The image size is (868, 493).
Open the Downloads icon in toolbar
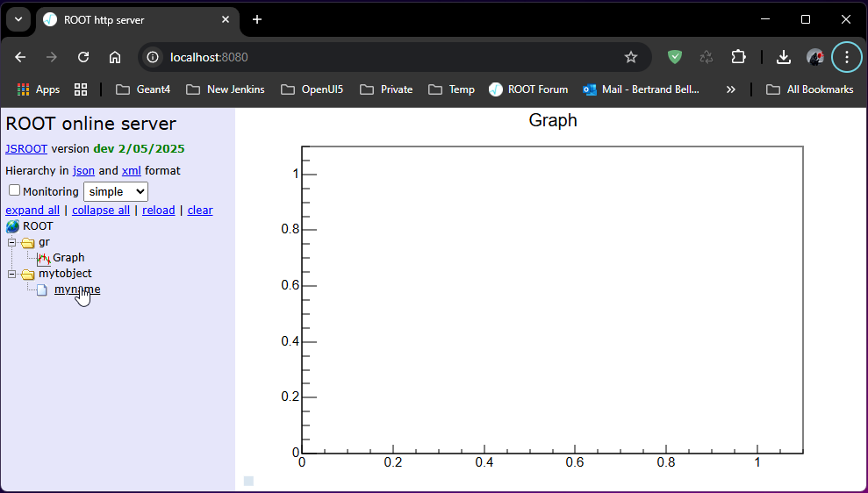[x=784, y=57]
